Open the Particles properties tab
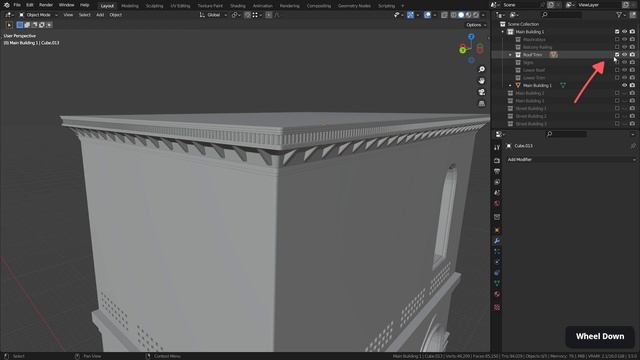The height and width of the screenshot is (360, 640). point(497,251)
